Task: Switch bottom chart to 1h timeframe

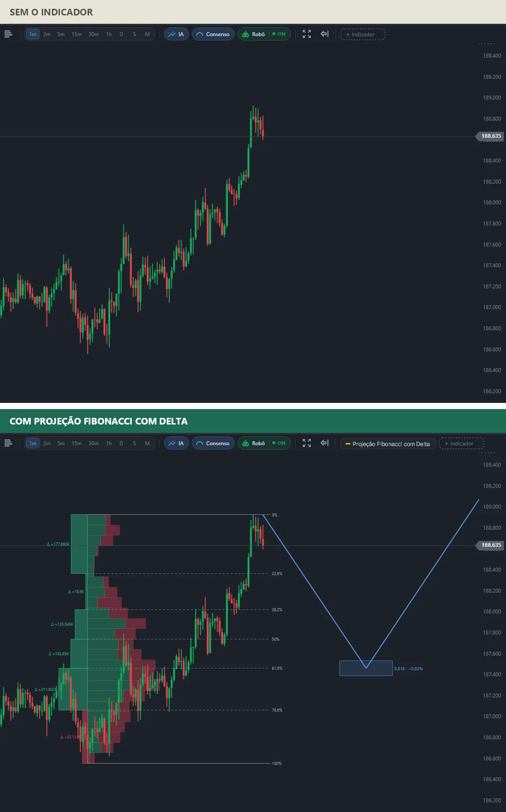Action: [109, 443]
